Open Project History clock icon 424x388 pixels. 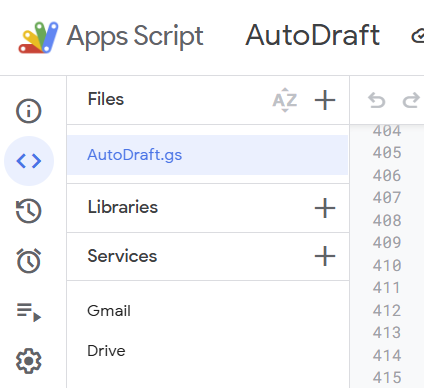(29, 211)
